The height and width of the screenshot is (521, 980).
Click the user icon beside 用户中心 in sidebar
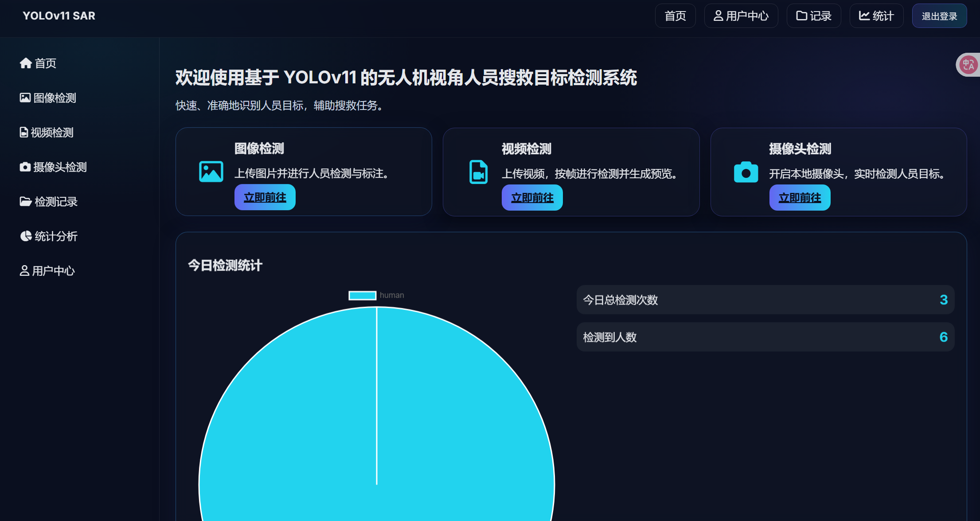24,270
